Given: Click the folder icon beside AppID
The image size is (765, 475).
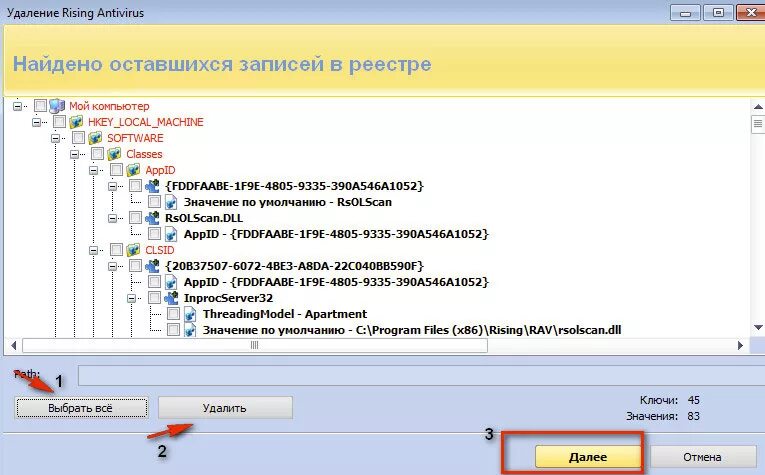Looking at the screenshot, I should click(x=133, y=170).
